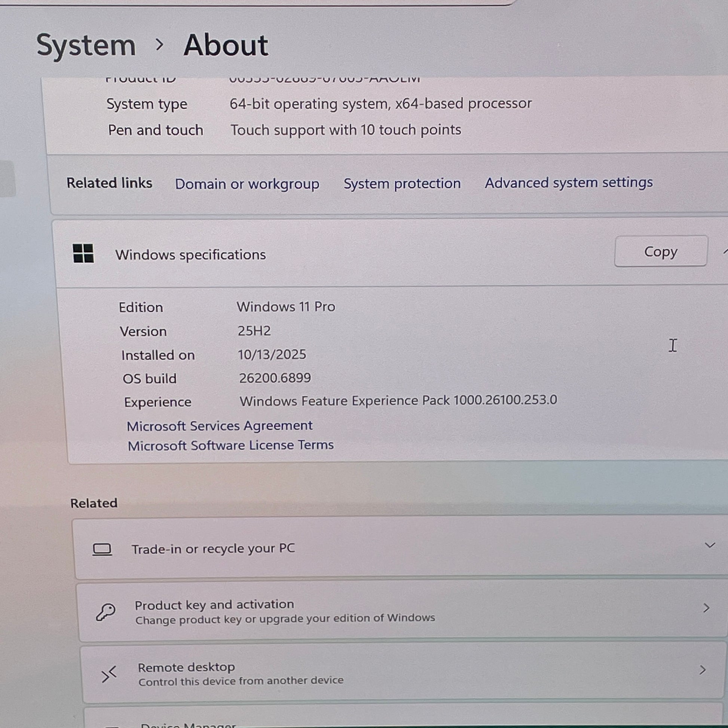Go back to System in breadcrumb
The width and height of the screenshot is (728, 728).
tap(86, 45)
